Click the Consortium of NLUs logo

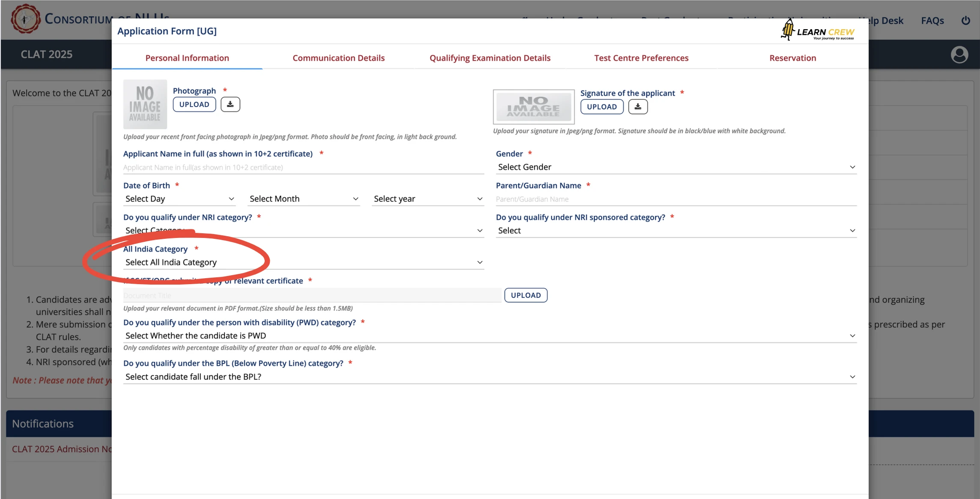(x=26, y=19)
